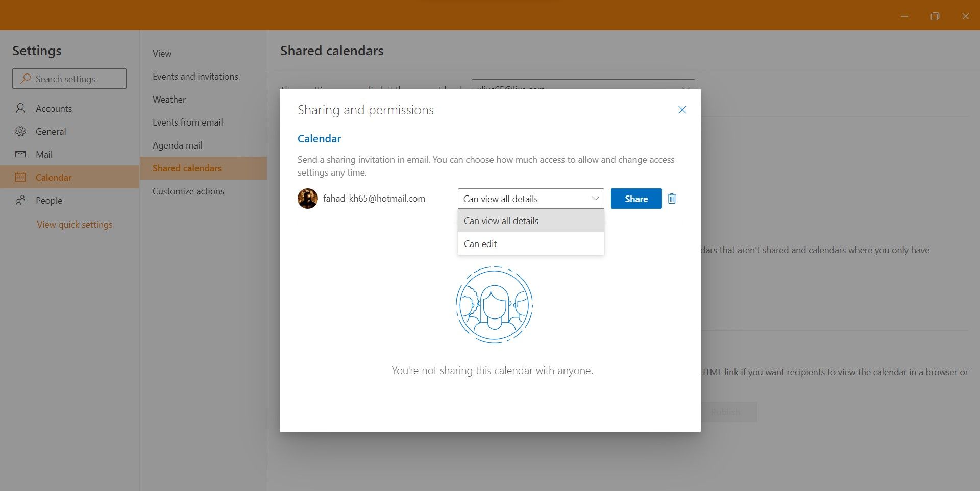Click the Accounts person icon in Settings
The width and height of the screenshot is (980, 491).
pyautogui.click(x=20, y=108)
